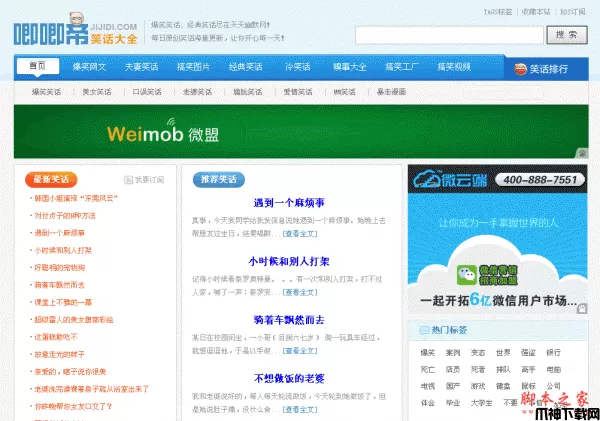Open 这蛋糕敢吃不 in latest list

[56, 337]
